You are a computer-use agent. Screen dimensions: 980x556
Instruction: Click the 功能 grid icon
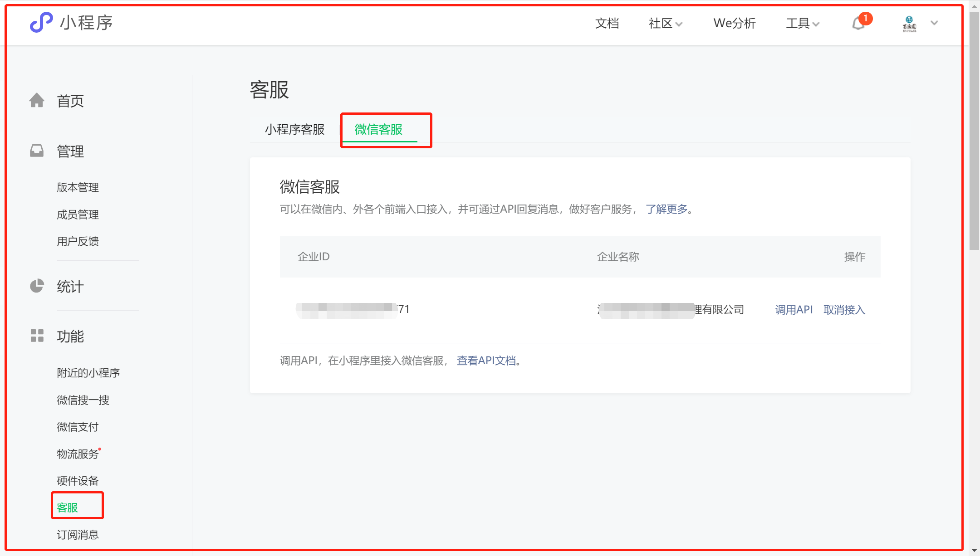coord(37,336)
